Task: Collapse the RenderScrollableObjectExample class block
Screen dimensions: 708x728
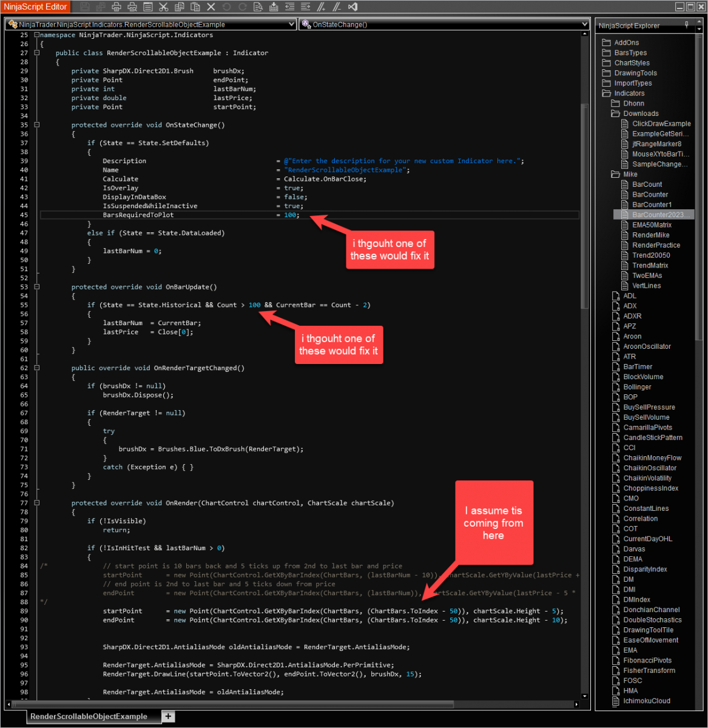Action: 37,53
